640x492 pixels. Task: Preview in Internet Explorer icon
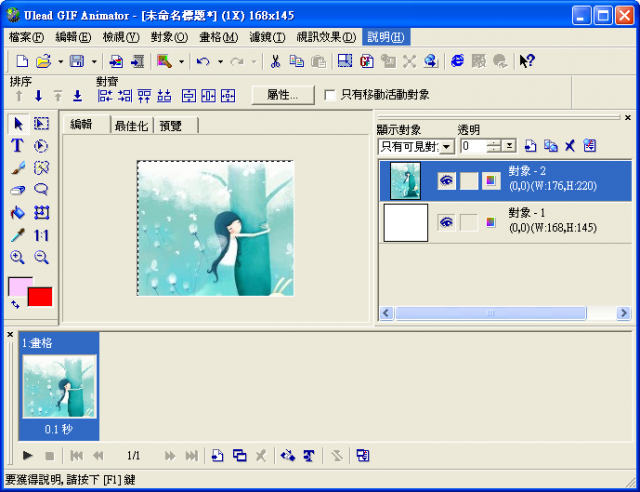click(x=458, y=61)
